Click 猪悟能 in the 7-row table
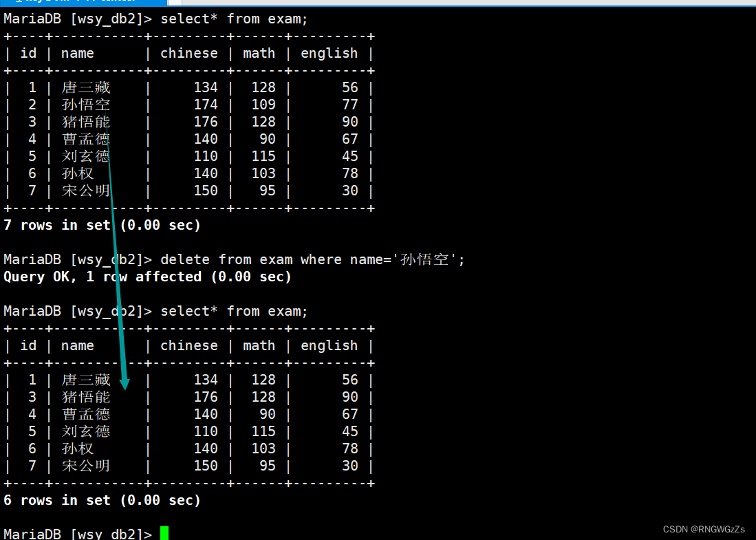This screenshot has width=756, height=540. coord(86,122)
